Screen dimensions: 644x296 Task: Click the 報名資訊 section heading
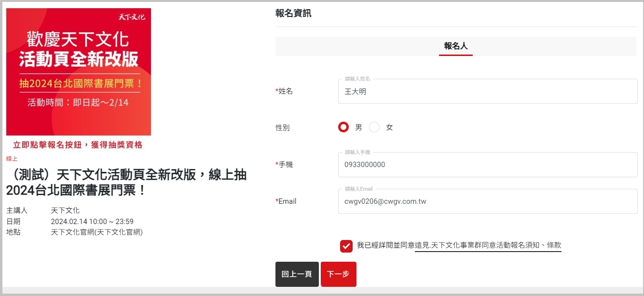[293, 14]
